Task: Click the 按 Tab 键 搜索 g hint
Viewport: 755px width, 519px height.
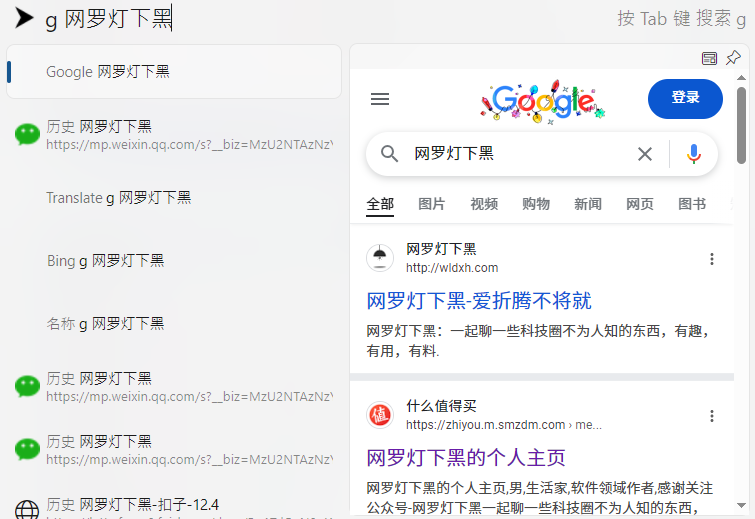Action: point(682,19)
